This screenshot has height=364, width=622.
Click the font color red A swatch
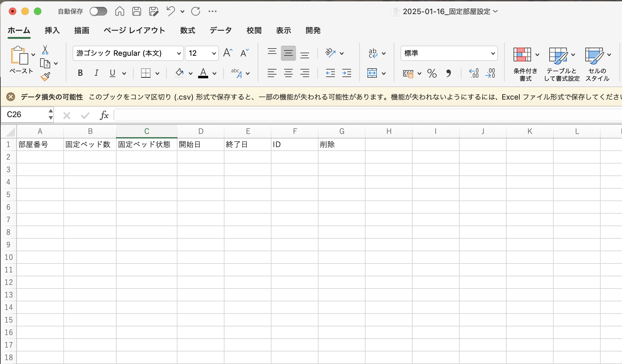203,73
